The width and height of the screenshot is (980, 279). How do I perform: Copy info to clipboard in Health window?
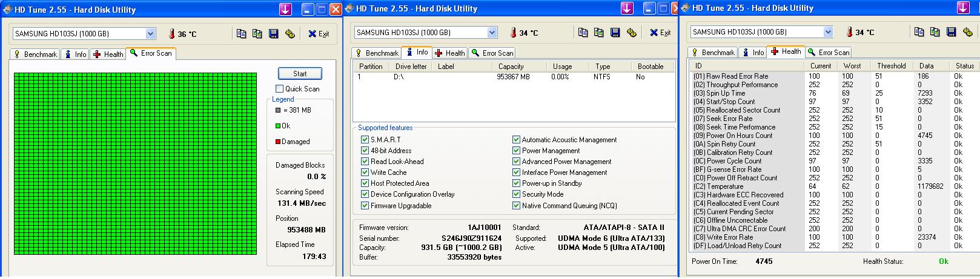(919, 32)
